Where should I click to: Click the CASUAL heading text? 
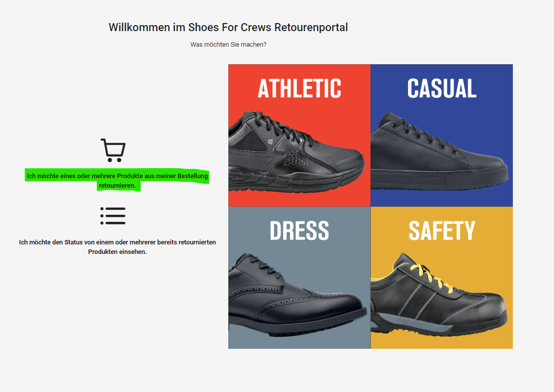(442, 88)
